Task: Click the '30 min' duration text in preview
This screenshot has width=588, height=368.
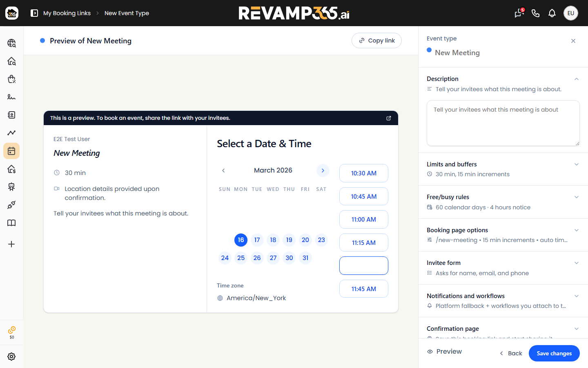Action: coord(75,173)
